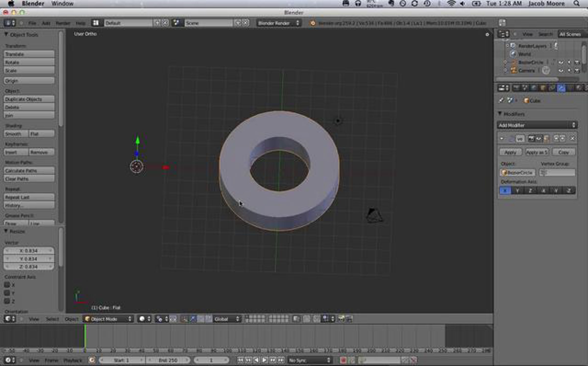
Task: Click the Duplicate Objects button
Action: [x=29, y=99]
